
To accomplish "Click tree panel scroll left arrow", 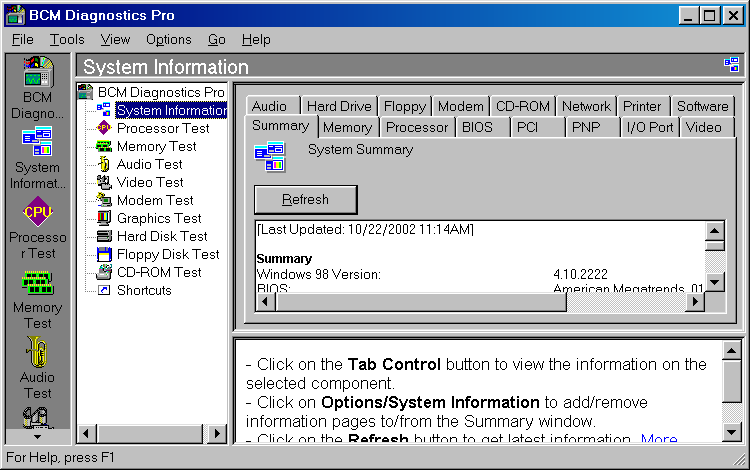I will pos(87,434).
